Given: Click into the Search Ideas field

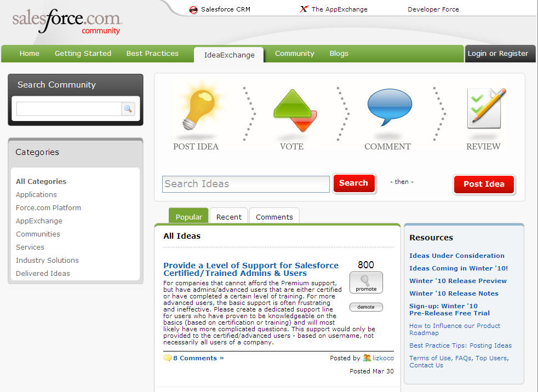Looking at the screenshot, I should (x=245, y=184).
